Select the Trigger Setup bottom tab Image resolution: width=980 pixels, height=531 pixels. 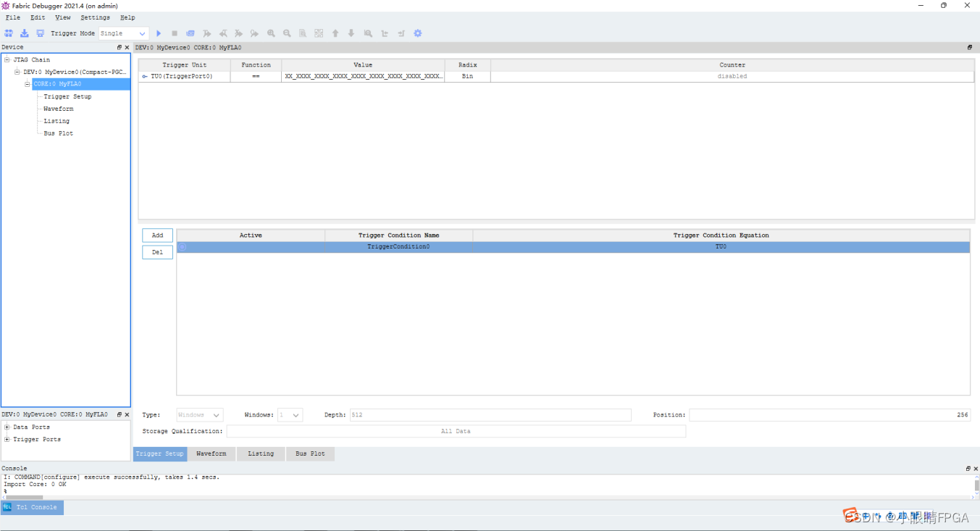160,454
